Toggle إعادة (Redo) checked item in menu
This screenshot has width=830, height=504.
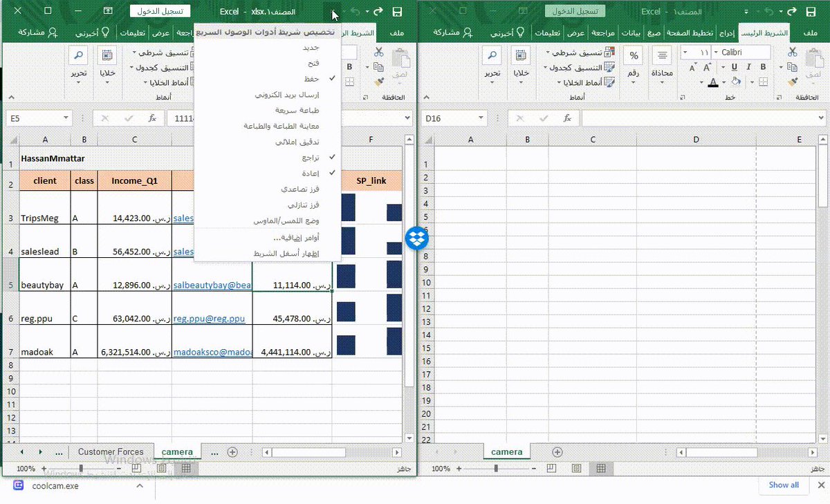(267, 173)
